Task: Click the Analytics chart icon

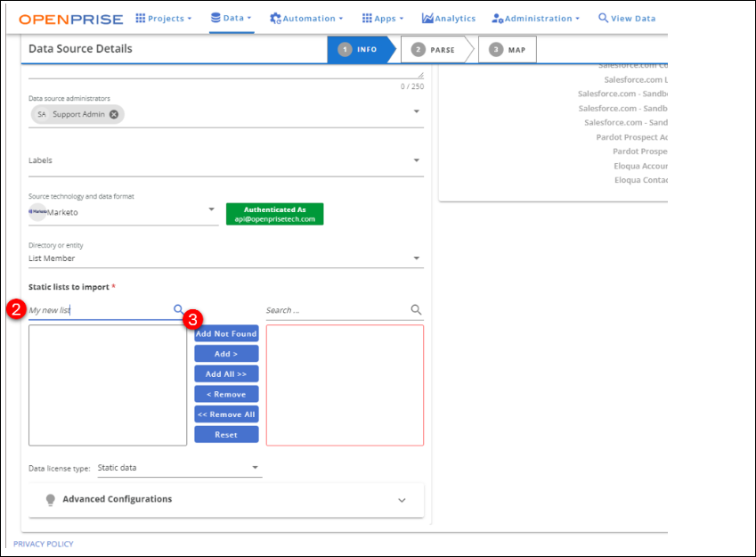Action: click(427, 18)
